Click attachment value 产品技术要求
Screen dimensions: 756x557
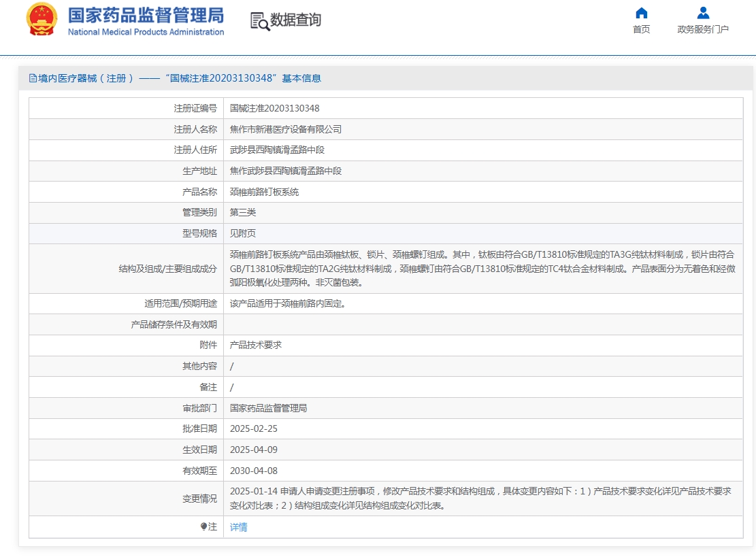(256, 345)
